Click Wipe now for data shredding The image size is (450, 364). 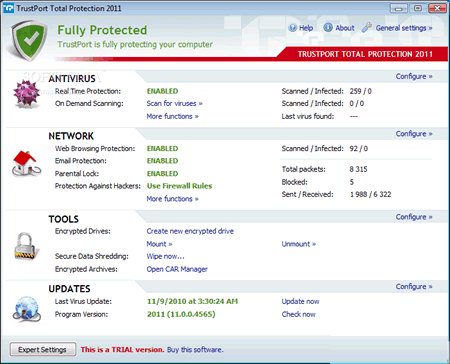(165, 256)
